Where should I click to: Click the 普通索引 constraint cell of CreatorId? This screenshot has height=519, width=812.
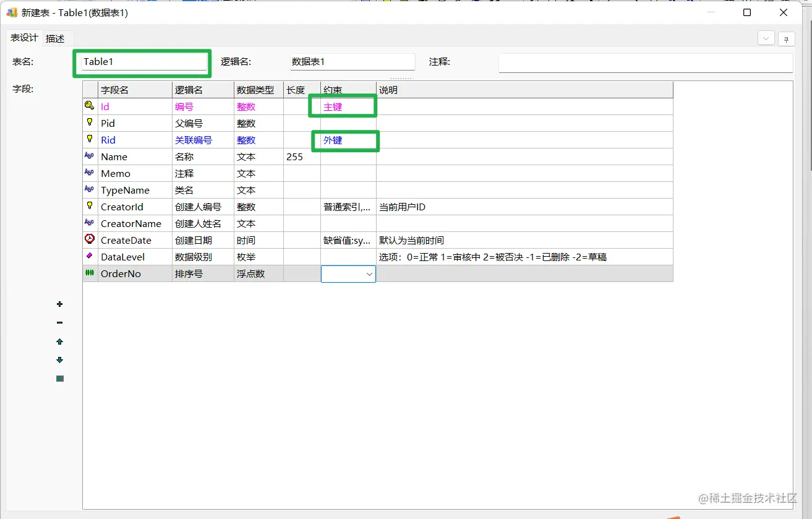pyautogui.click(x=349, y=207)
